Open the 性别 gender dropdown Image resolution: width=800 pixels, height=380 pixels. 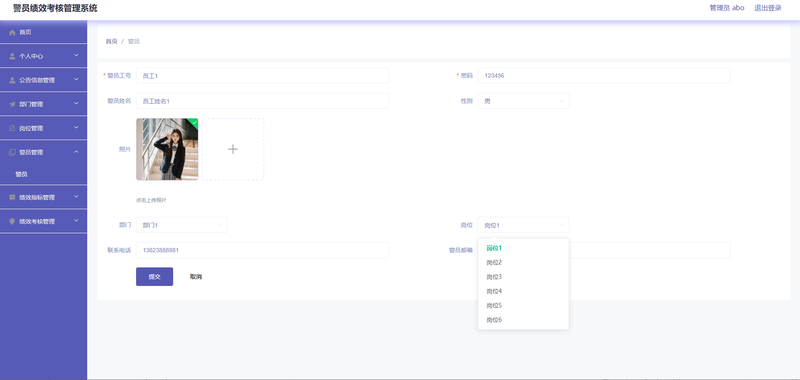tap(523, 101)
